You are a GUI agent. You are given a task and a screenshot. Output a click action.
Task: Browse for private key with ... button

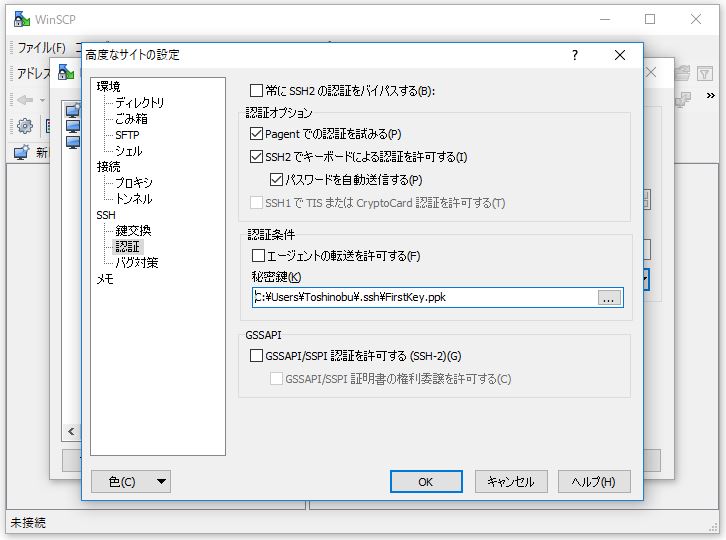coord(608,298)
